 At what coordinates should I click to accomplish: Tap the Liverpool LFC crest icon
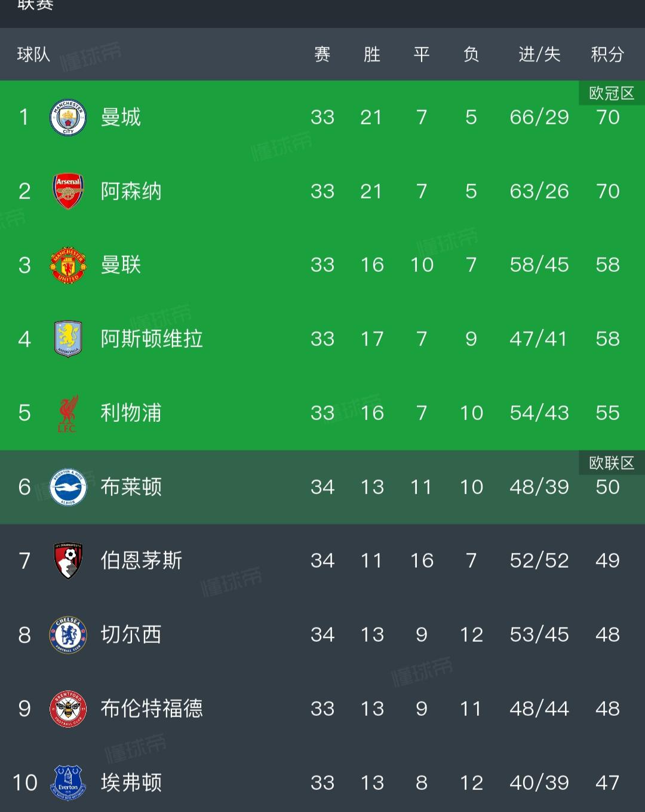(x=68, y=413)
